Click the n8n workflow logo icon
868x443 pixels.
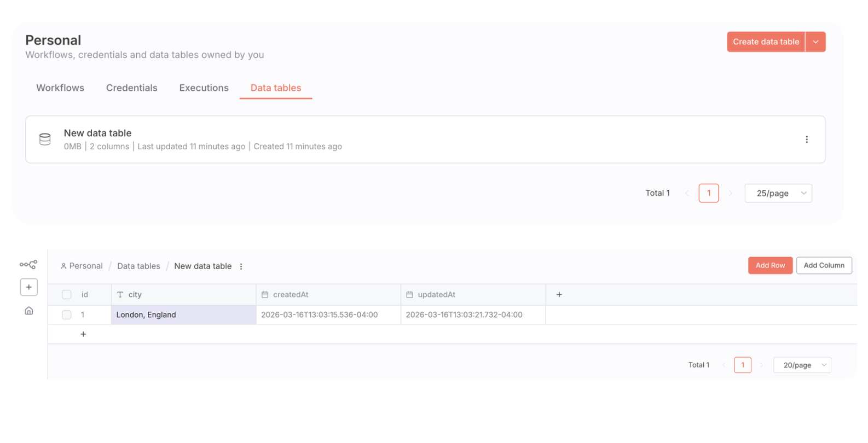(28, 265)
